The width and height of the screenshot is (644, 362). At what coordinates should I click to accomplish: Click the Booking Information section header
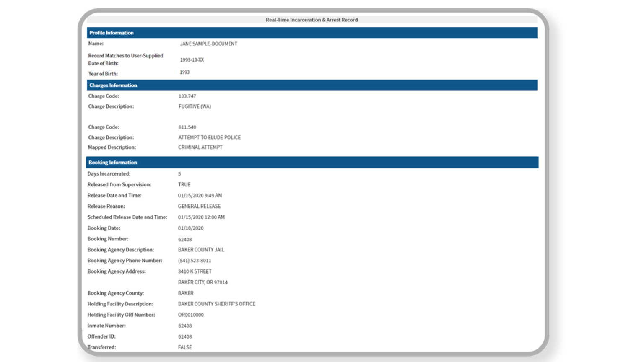pyautogui.click(x=113, y=163)
